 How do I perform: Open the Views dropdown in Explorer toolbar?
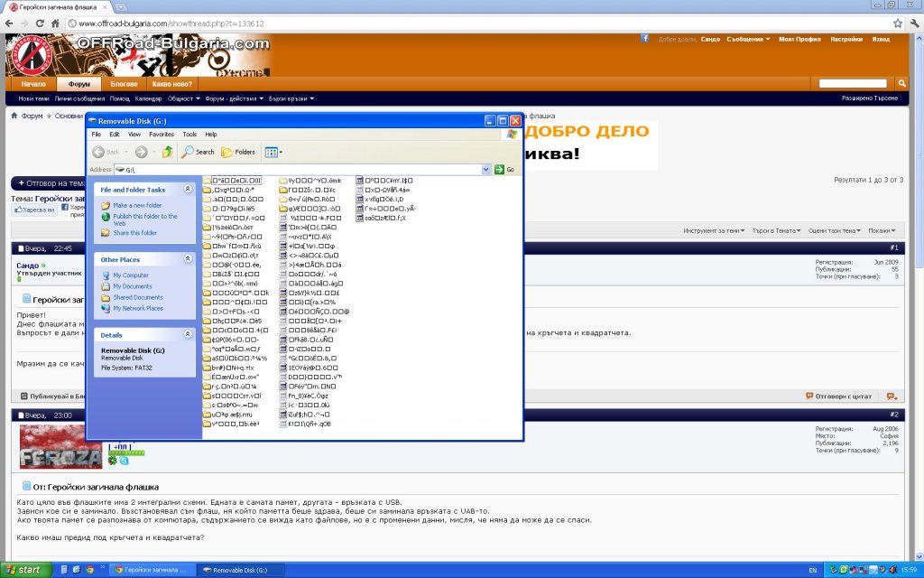click(273, 152)
